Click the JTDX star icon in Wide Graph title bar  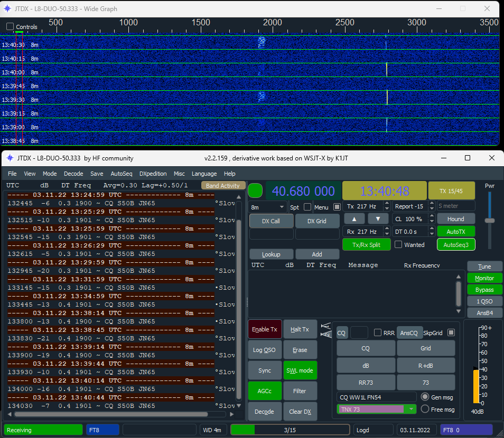pos(7,8)
